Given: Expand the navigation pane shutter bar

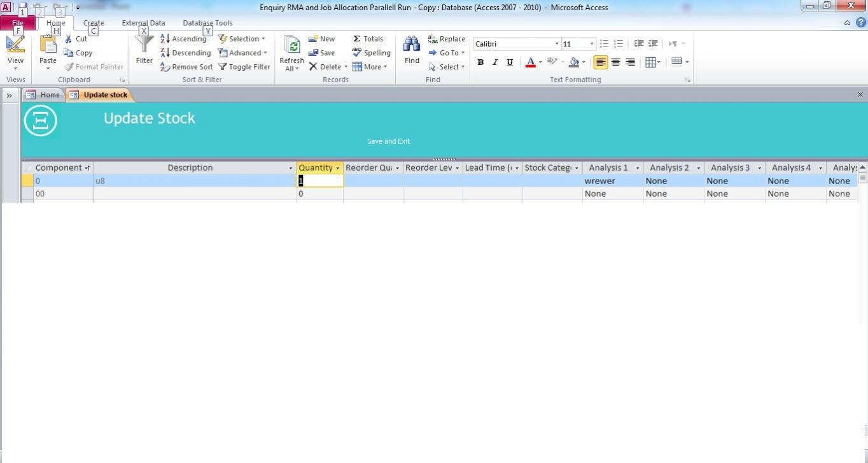Looking at the screenshot, I should (10, 96).
